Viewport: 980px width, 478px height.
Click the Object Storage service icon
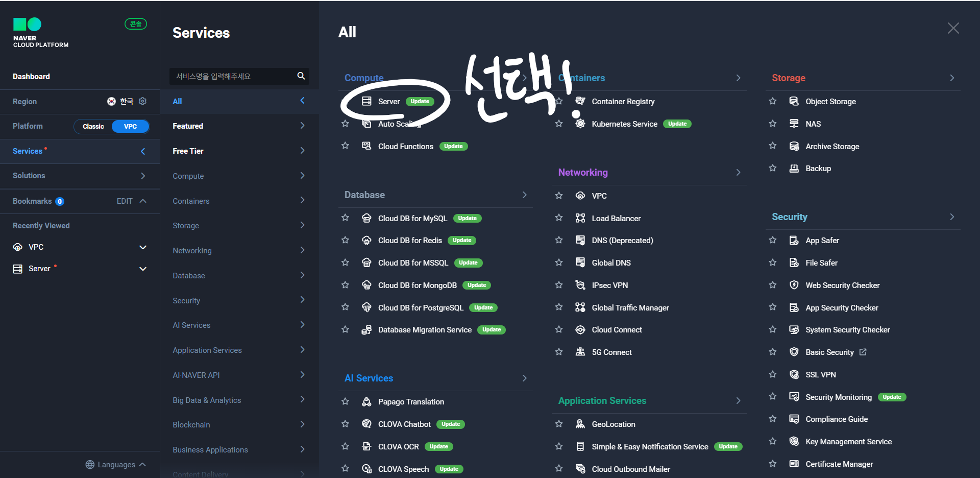click(794, 101)
